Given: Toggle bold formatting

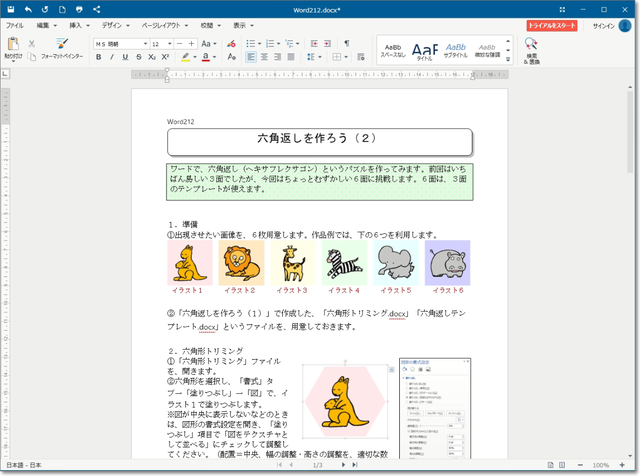Looking at the screenshot, I should coord(98,58).
